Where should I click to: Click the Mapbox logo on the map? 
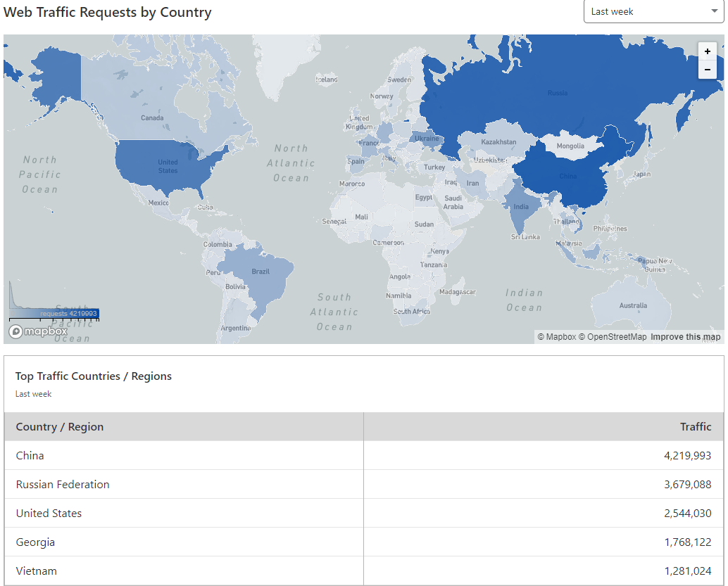39,331
